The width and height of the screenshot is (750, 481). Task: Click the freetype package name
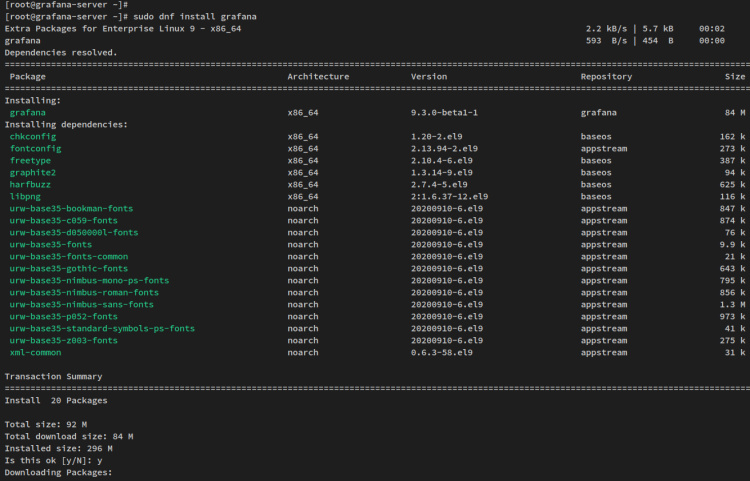click(33, 161)
